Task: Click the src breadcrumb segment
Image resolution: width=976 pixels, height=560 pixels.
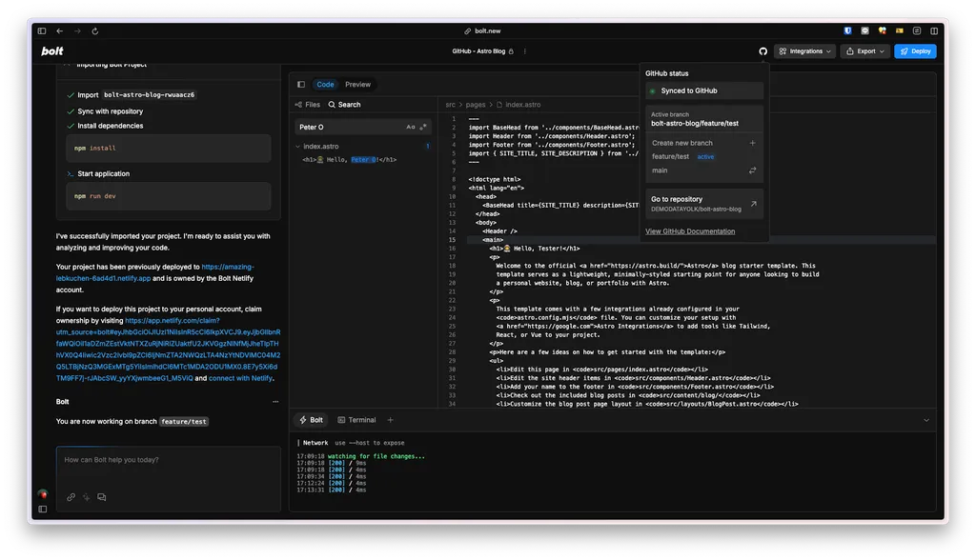Action: pos(450,105)
